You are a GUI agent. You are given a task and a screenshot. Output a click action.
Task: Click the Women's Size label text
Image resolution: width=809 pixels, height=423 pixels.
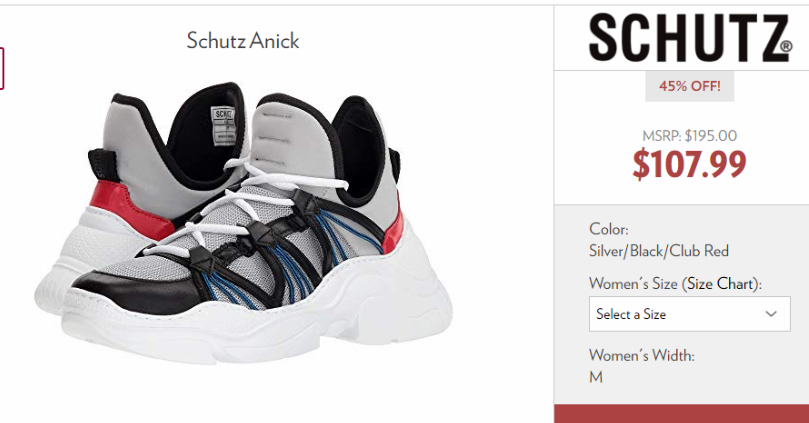[x=633, y=283]
